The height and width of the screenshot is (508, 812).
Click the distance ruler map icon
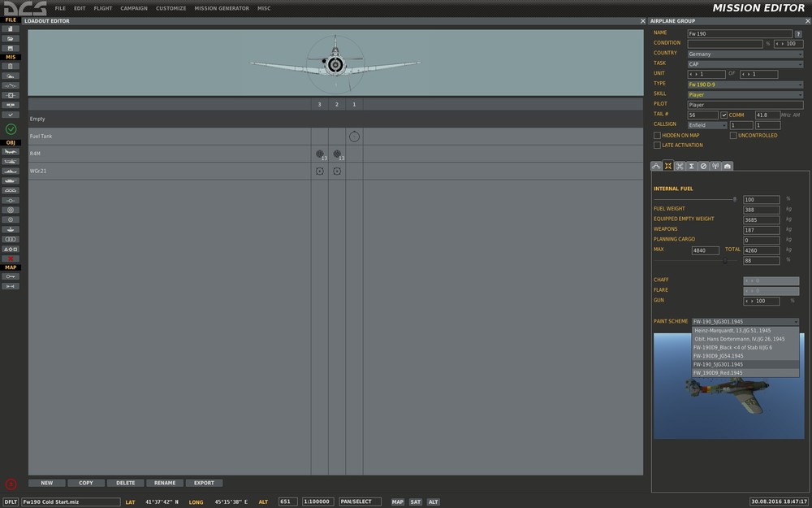[x=11, y=286]
